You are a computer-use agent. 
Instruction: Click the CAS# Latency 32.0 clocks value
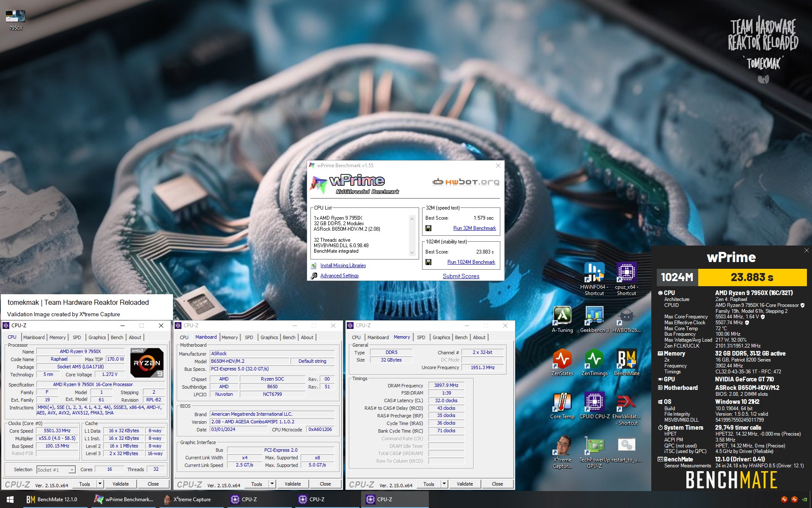coord(446,400)
